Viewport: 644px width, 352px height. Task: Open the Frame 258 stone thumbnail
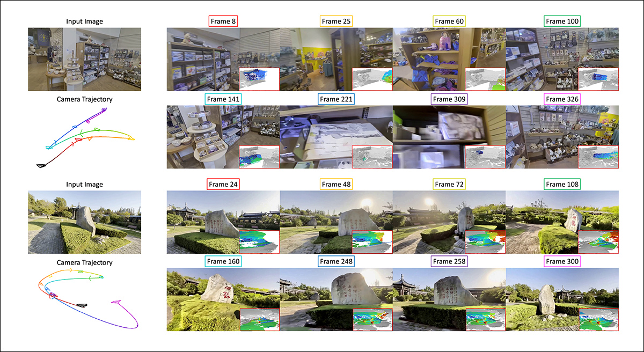(449, 299)
